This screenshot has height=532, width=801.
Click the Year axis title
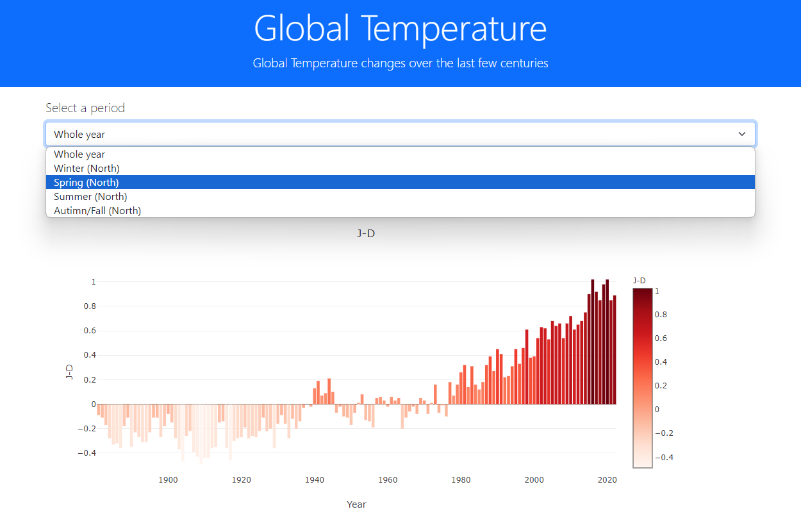[356, 504]
